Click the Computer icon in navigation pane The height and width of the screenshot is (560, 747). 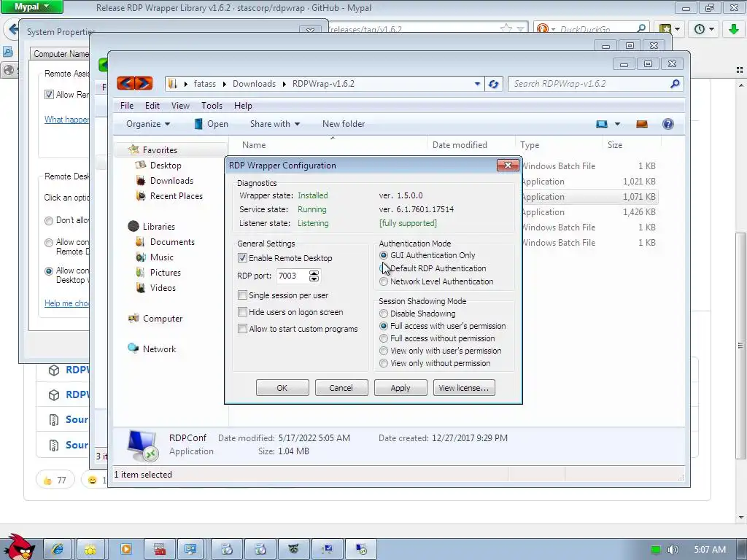pyautogui.click(x=133, y=318)
